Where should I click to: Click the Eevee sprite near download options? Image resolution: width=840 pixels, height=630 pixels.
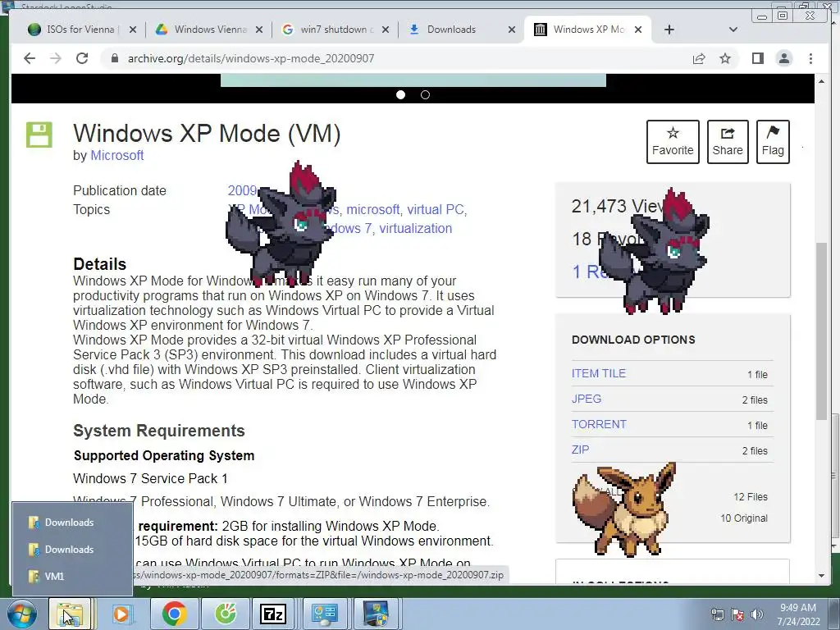click(x=624, y=510)
